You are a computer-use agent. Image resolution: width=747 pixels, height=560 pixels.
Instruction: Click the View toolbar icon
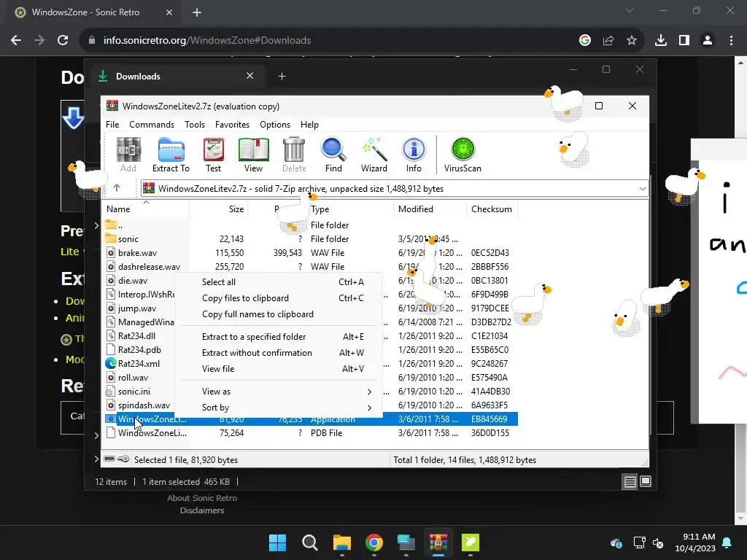click(253, 155)
